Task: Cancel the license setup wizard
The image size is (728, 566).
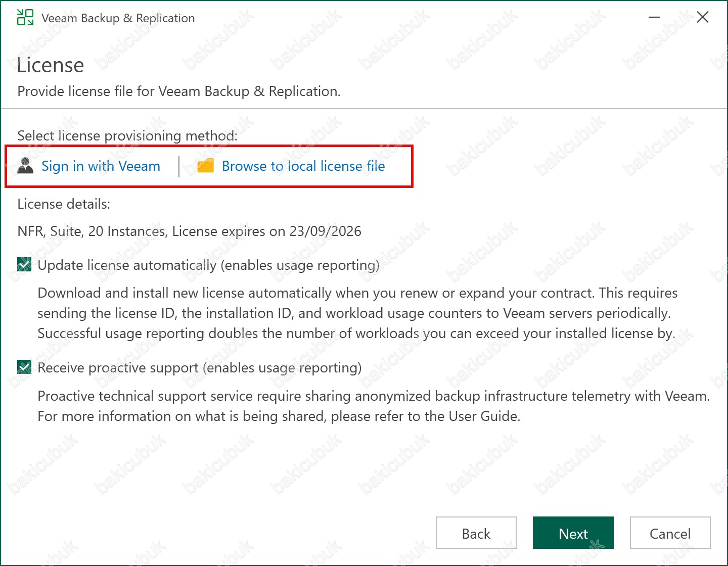Action: pos(670,533)
